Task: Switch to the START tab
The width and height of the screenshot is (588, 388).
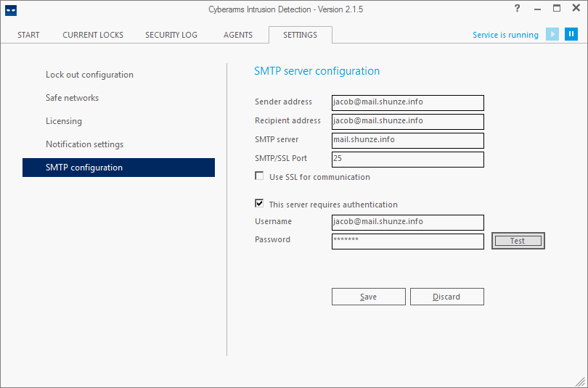Action: tap(28, 35)
